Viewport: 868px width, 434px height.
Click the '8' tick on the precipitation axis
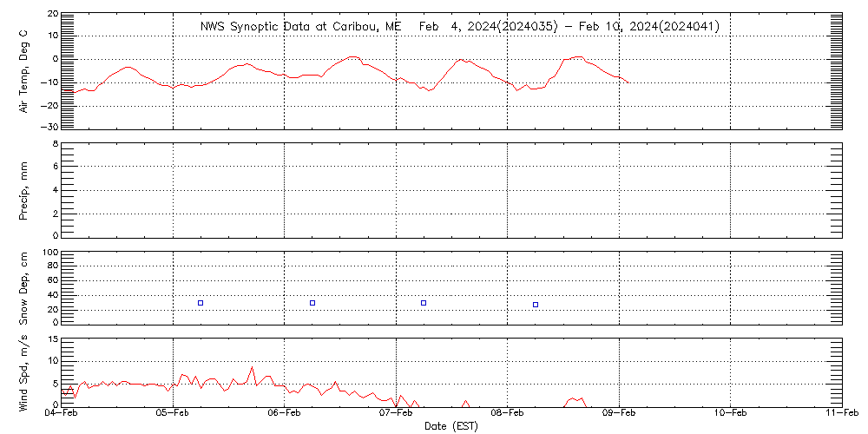(x=56, y=145)
